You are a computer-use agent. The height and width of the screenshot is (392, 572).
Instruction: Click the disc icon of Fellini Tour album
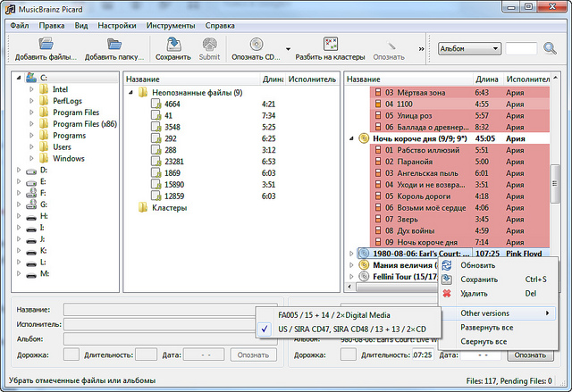(364, 277)
